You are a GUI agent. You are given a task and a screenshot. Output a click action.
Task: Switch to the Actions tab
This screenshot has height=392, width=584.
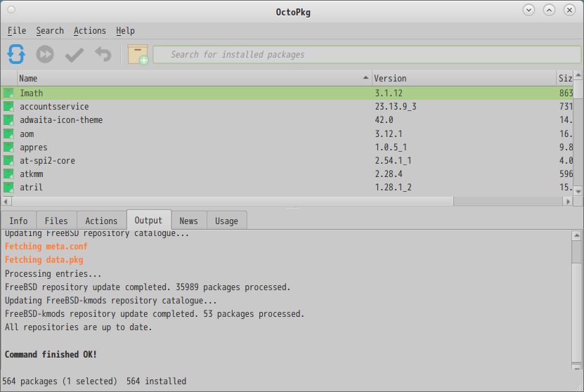point(101,221)
